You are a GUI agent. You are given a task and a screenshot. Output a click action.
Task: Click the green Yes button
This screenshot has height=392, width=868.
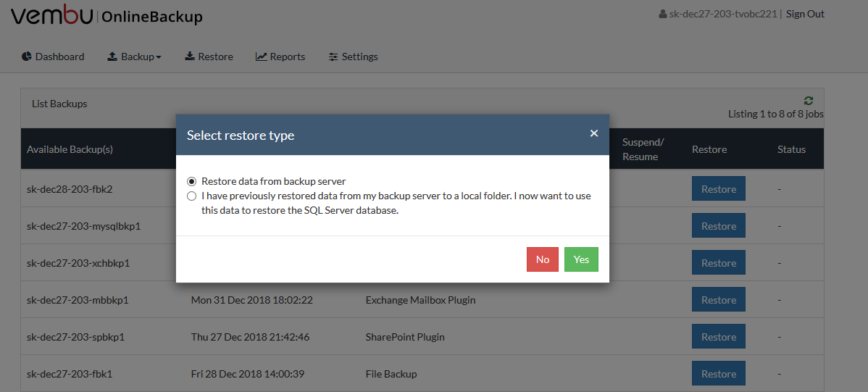(581, 259)
